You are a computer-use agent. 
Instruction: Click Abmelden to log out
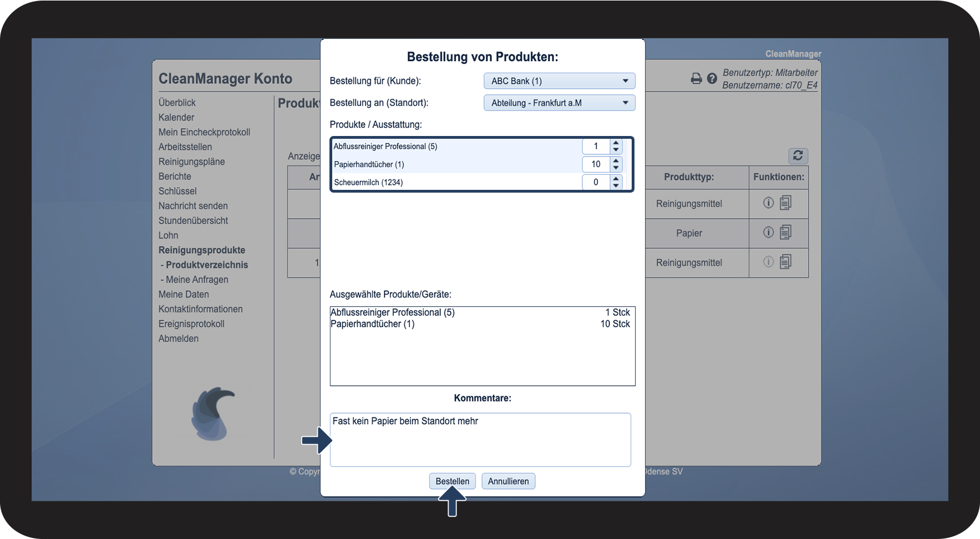pyautogui.click(x=178, y=339)
